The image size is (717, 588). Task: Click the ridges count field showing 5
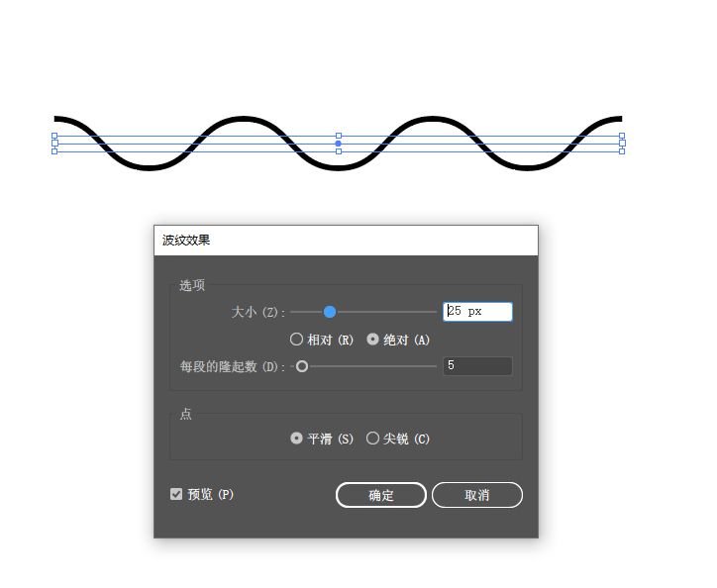tap(477, 366)
